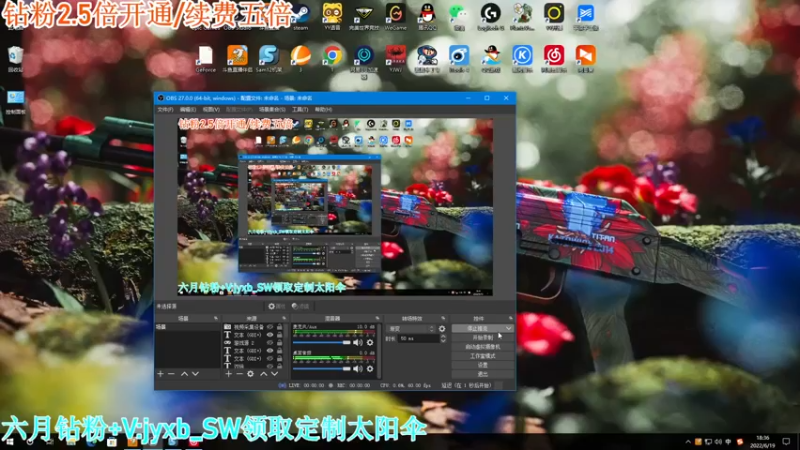Open the 文件(F) menu in OBS
The image size is (800, 450).
tap(165, 110)
